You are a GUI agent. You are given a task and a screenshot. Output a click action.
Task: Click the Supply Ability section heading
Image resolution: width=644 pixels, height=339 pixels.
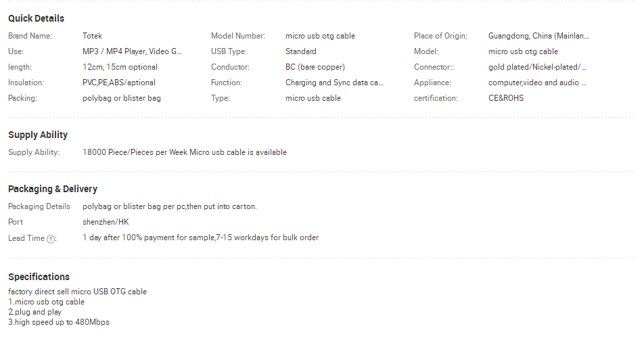(x=38, y=135)
